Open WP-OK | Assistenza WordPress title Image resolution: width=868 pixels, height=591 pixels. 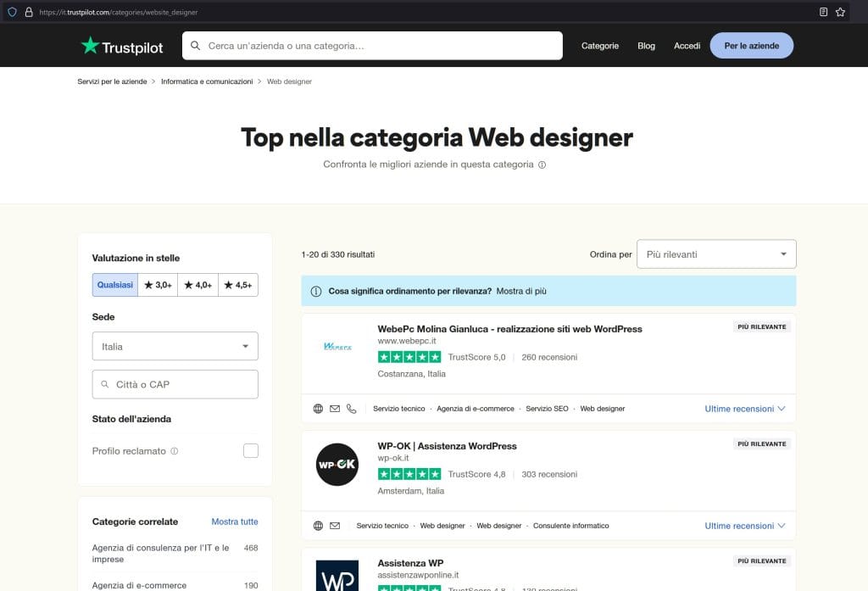coord(448,446)
